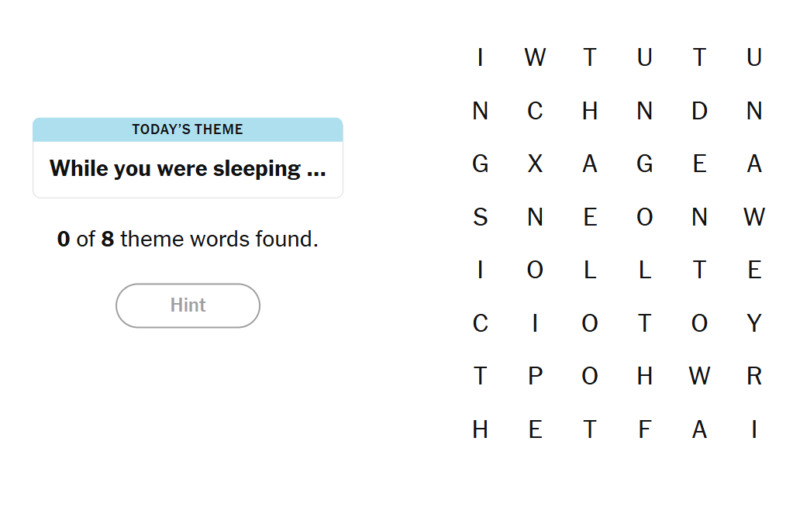800x517 pixels.
Task: Click the C in the second row
Action: tap(535, 111)
